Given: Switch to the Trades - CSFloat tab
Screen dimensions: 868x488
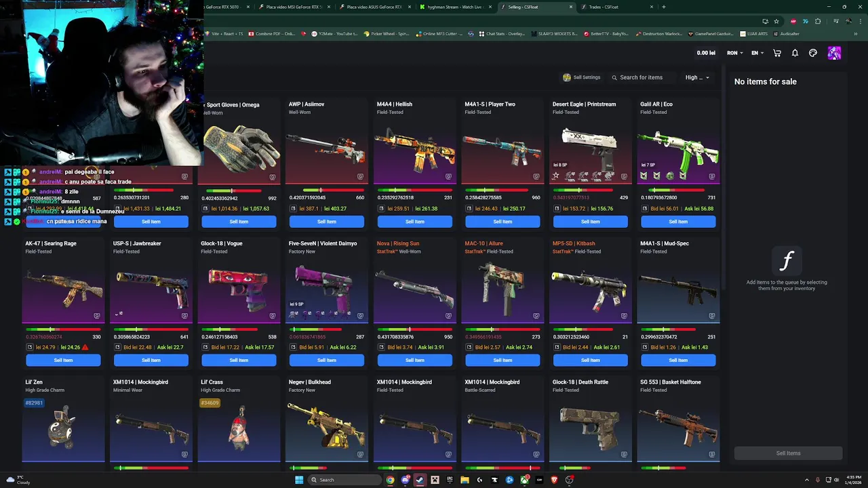Looking at the screenshot, I should [x=617, y=7].
